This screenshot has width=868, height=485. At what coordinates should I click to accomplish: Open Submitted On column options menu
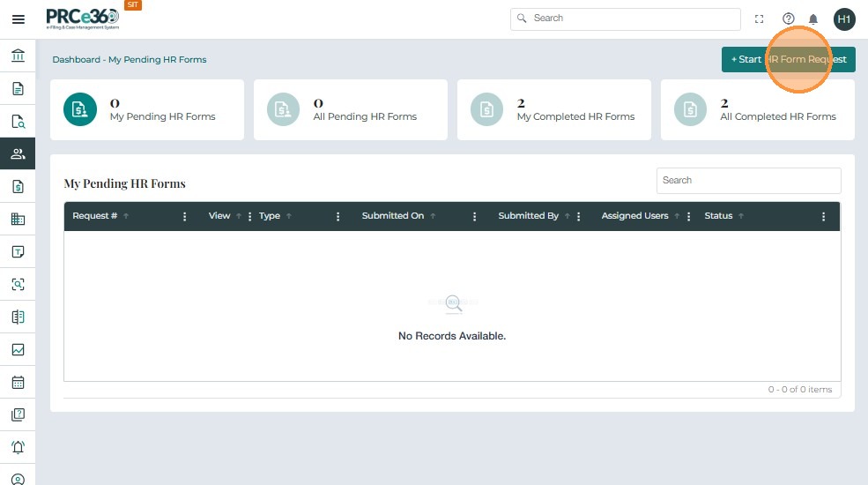474,216
